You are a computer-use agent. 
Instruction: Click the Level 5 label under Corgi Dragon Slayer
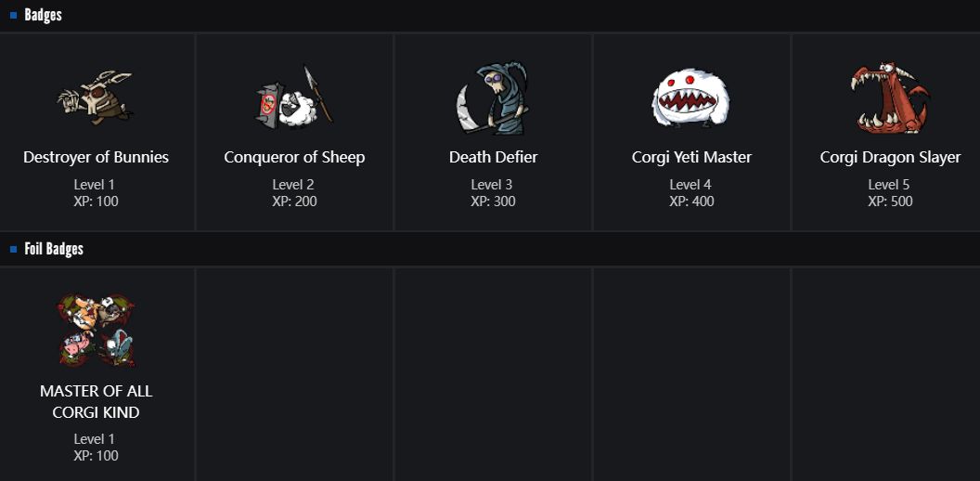(890, 185)
